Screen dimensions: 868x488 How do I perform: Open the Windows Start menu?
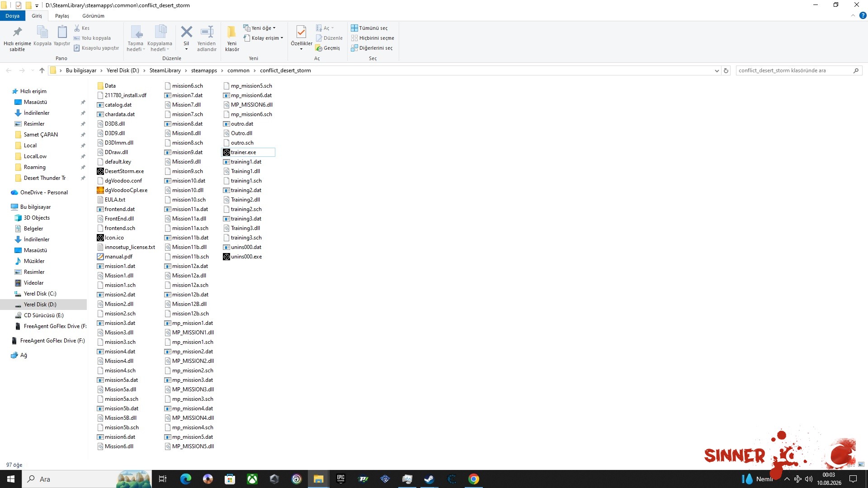[x=11, y=479]
